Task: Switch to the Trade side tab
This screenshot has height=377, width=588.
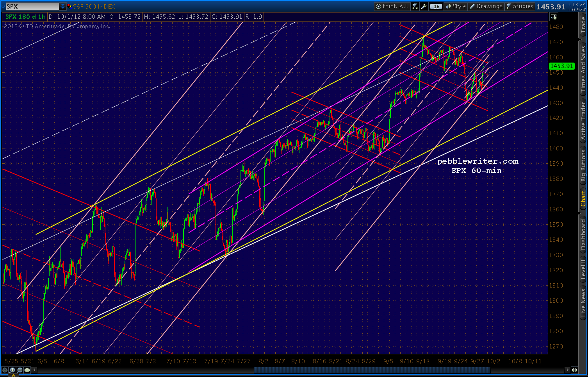Action: (x=583, y=25)
